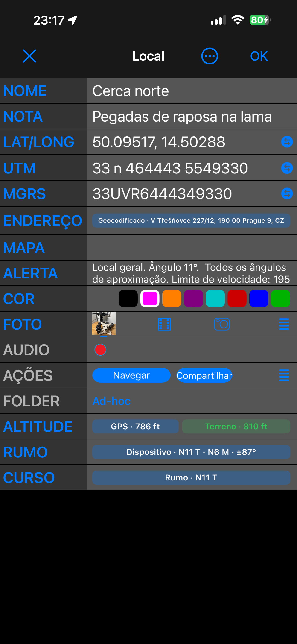Open the ALERTA settings text
Image resolution: width=297 pixels, height=644 pixels.
pos(191,273)
